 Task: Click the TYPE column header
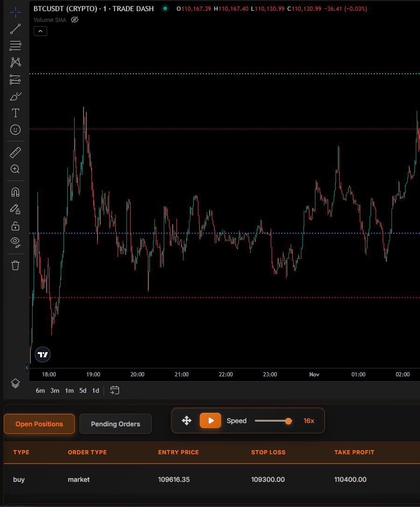pos(21,452)
